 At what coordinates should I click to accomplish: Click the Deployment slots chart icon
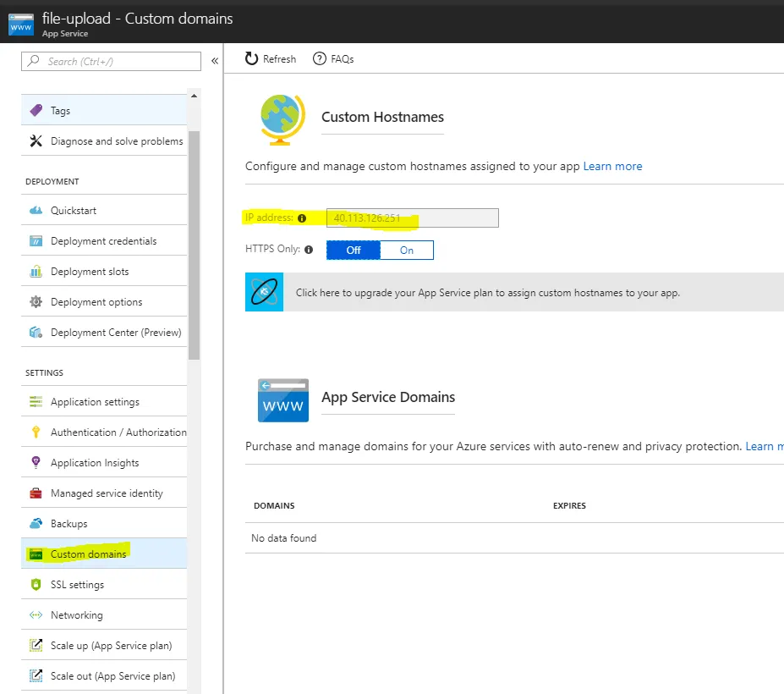tap(36, 272)
